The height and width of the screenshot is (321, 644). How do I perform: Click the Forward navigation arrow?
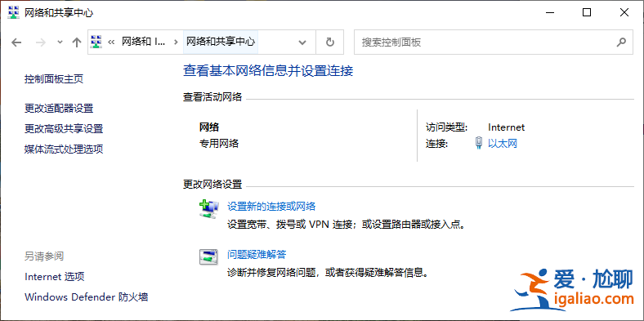(40, 42)
